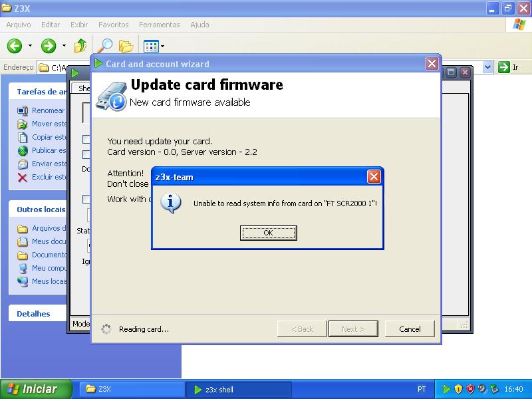The width and height of the screenshot is (532, 399).
Task: Click the Reading card spinner icon
Action: [106, 329]
